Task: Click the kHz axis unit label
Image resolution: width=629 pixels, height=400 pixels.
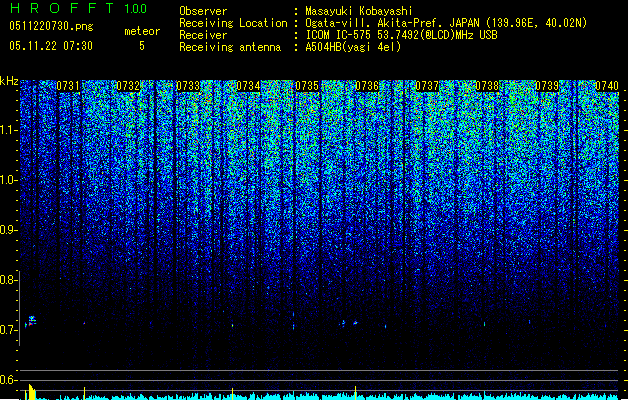Action: [9, 81]
